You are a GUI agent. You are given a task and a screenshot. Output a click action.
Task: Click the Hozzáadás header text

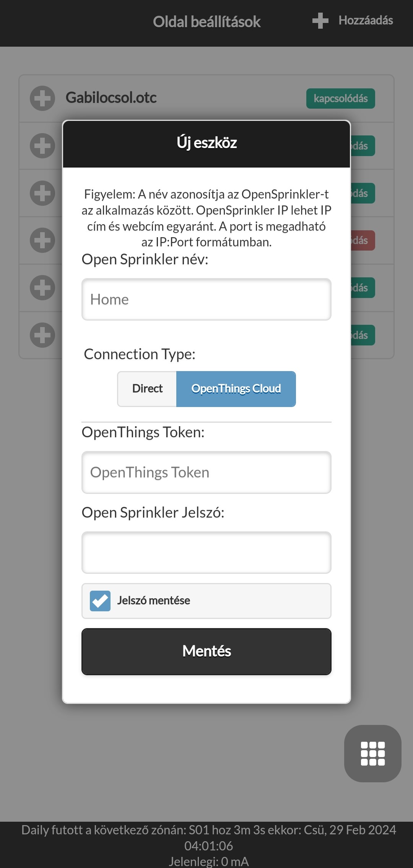(366, 20)
